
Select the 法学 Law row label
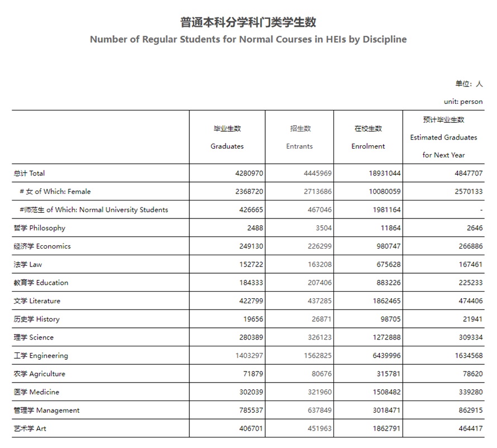pyautogui.click(x=28, y=264)
